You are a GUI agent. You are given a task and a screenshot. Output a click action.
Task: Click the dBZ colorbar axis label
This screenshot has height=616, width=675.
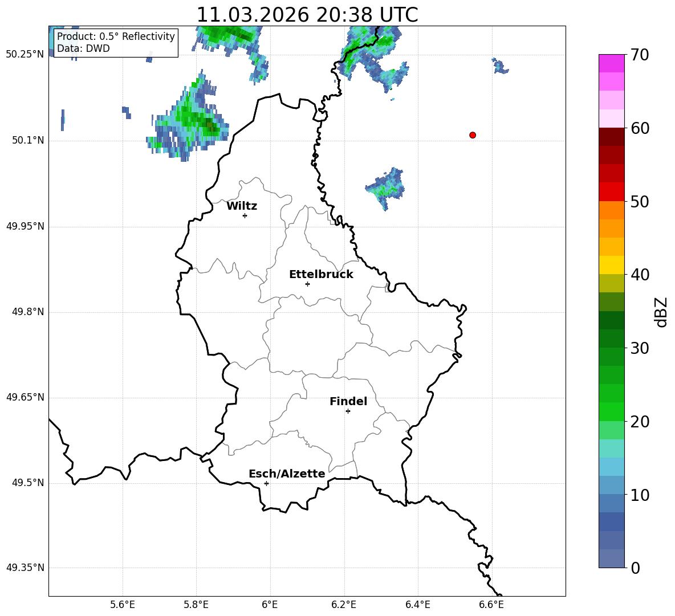661,312
